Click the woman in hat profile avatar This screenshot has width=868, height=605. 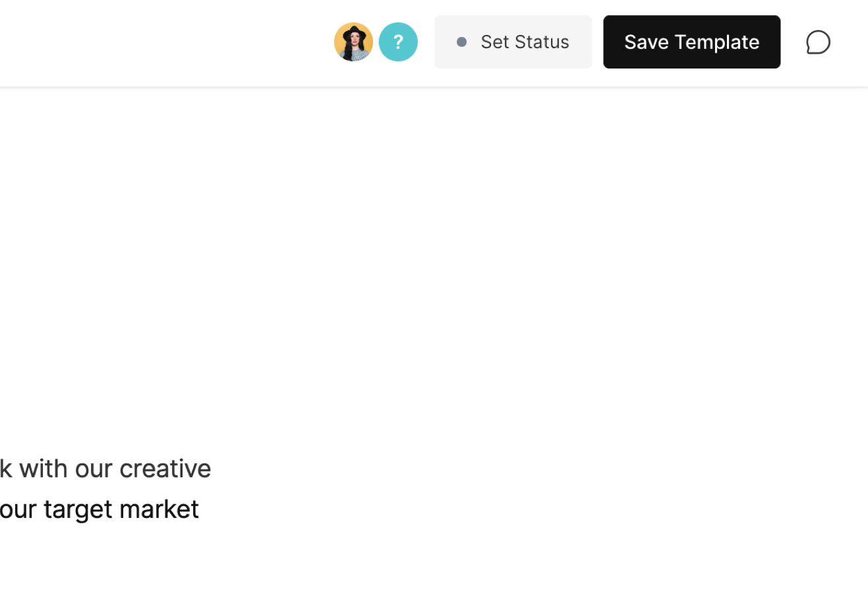click(353, 42)
